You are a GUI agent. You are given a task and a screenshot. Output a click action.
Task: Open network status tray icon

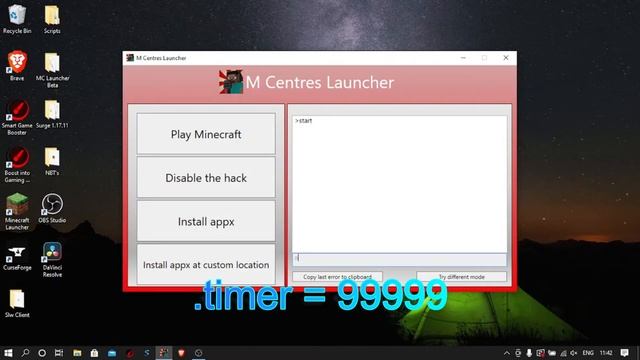click(563, 353)
